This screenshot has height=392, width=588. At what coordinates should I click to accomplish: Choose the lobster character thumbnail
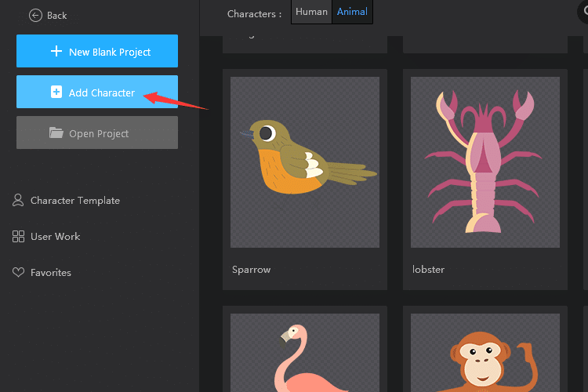click(485, 162)
